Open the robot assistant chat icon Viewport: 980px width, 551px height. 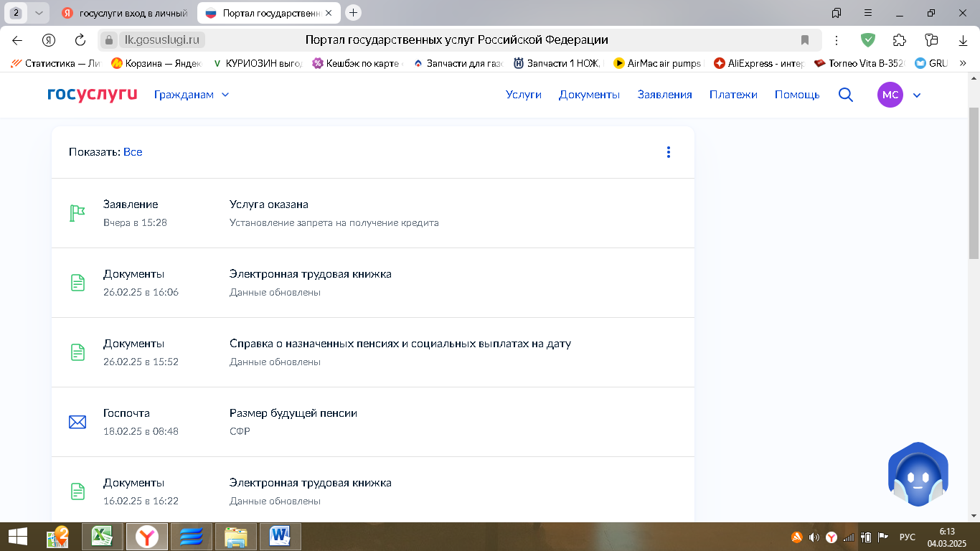[x=918, y=475]
